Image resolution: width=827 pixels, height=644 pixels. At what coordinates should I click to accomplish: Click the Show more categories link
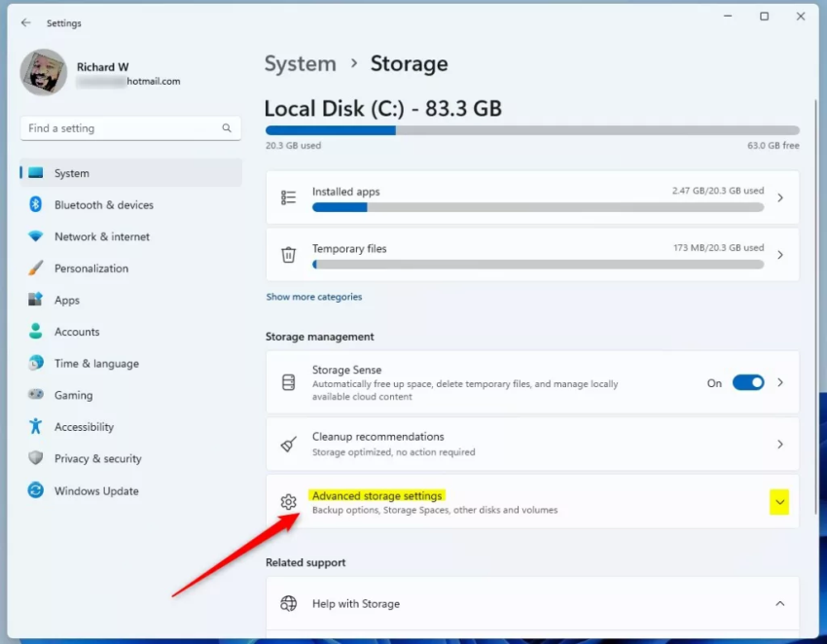pos(314,296)
